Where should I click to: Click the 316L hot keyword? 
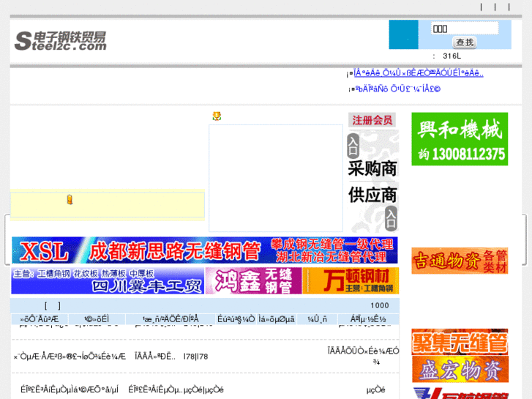coord(452,56)
